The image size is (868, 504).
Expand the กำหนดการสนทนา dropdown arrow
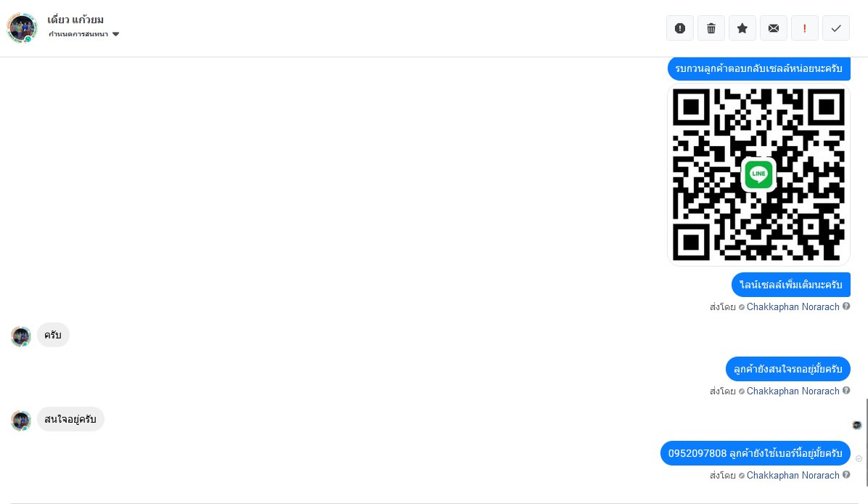click(115, 34)
